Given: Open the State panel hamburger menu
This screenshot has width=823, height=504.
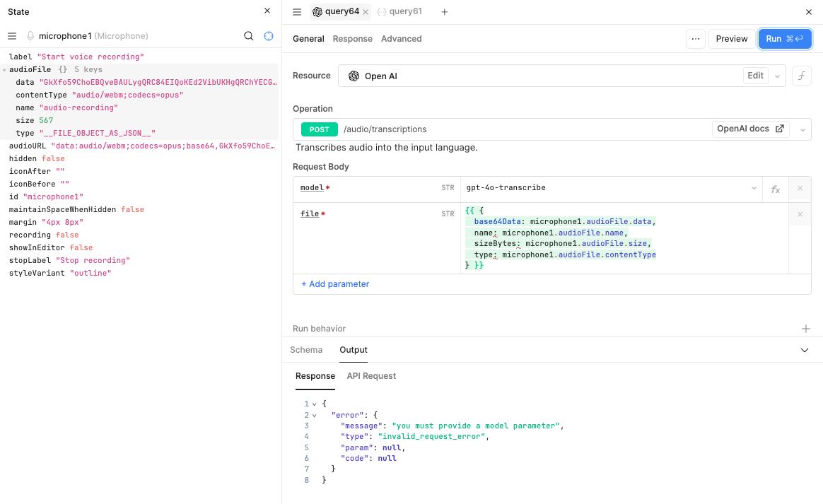Looking at the screenshot, I should (x=12, y=36).
